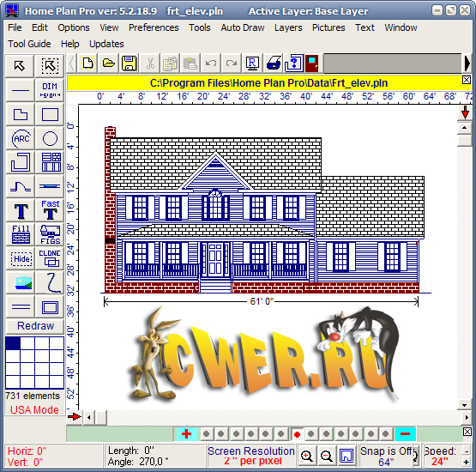This screenshot has width=476, height=472.
Task: Expand toolbar with black right arrow
Action: click(x=467, y=64)
